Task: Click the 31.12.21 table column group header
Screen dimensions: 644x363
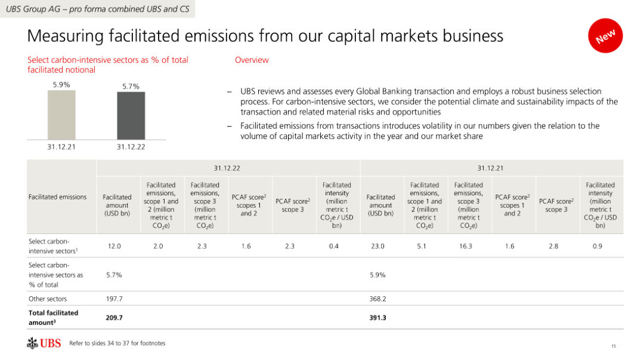Action: (x=491, y=168)
